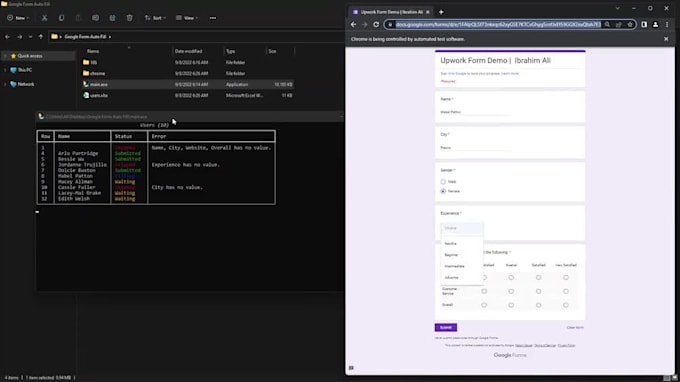Go back in File Explorer navigation

[x=7, y=37]
